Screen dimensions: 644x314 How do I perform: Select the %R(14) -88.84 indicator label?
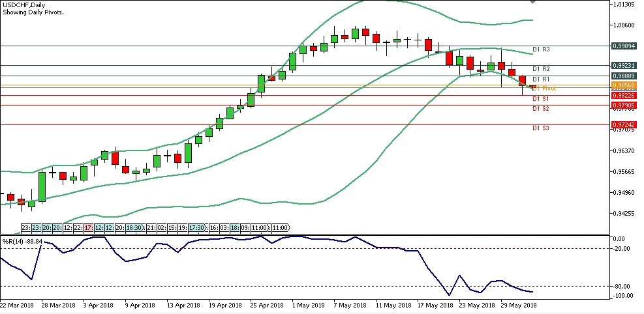23,242
